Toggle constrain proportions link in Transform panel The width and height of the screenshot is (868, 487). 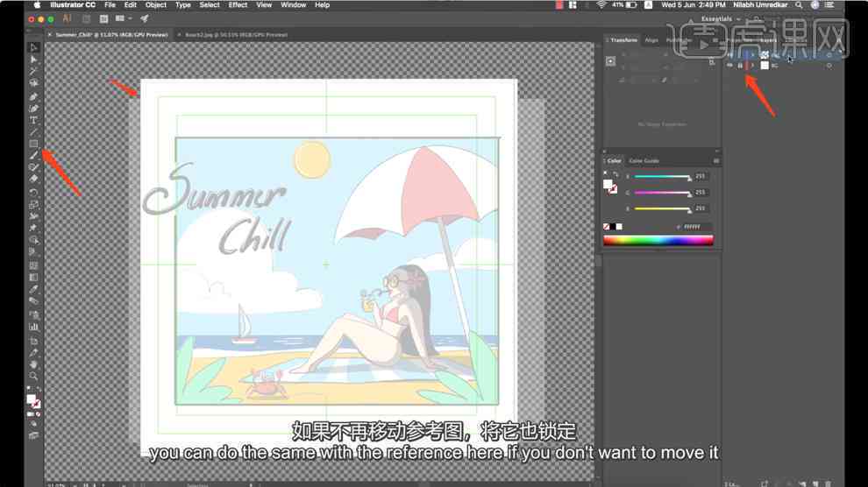click(711, 62)
